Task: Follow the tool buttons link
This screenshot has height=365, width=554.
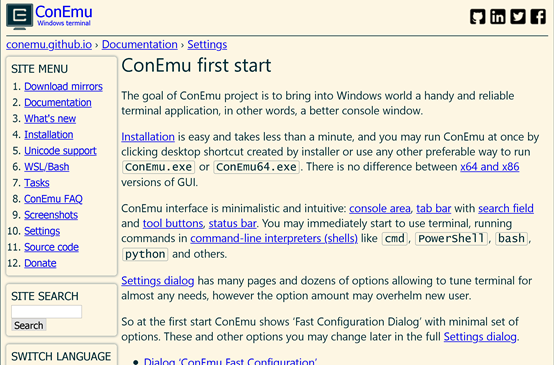Action: (173, 224)
